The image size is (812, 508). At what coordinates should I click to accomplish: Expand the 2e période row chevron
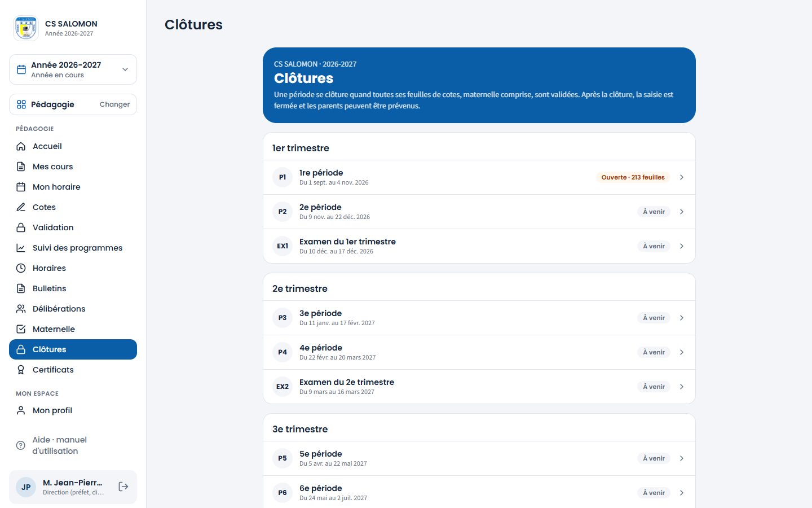tap(682, 212)
